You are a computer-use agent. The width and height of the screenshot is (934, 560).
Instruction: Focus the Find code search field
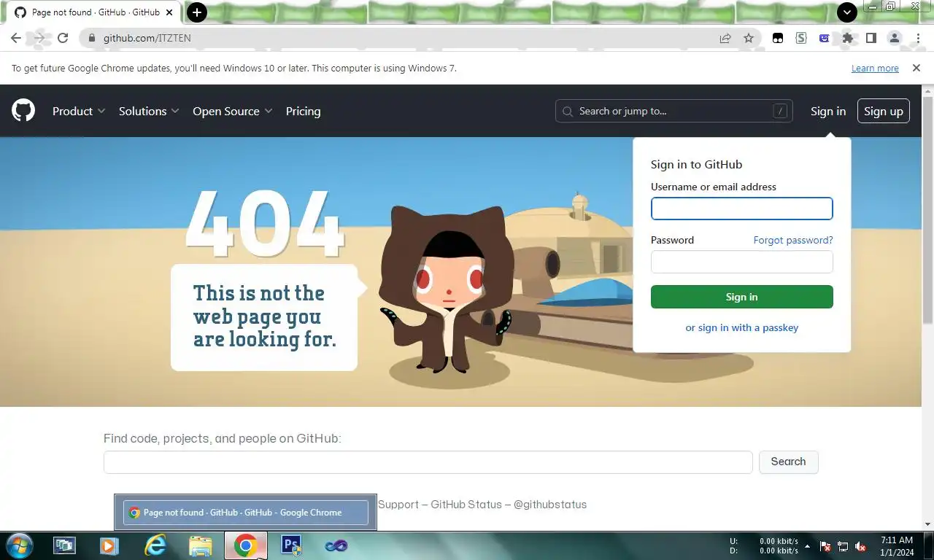[428, 462]
